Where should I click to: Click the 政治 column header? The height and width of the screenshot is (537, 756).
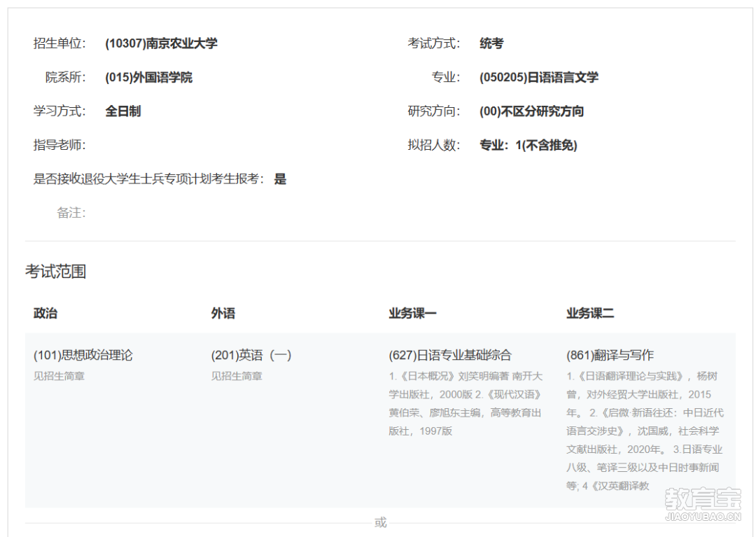45,314
